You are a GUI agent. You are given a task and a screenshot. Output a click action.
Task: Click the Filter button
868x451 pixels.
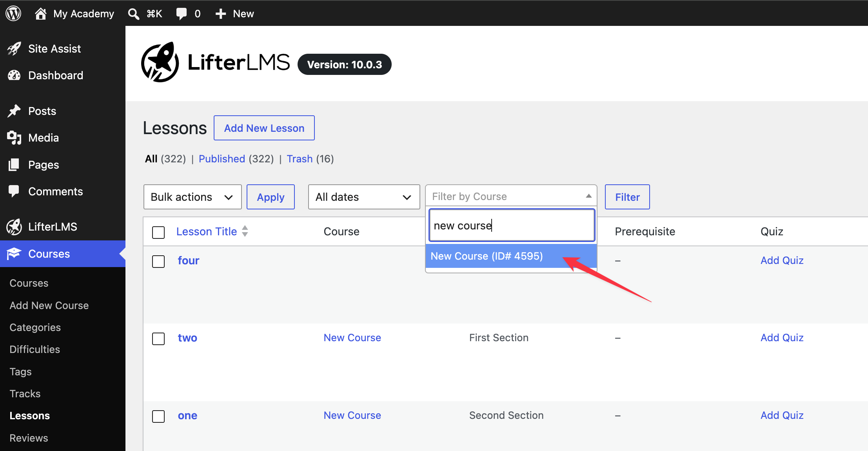pyautogui.click(x=627, y=197)
